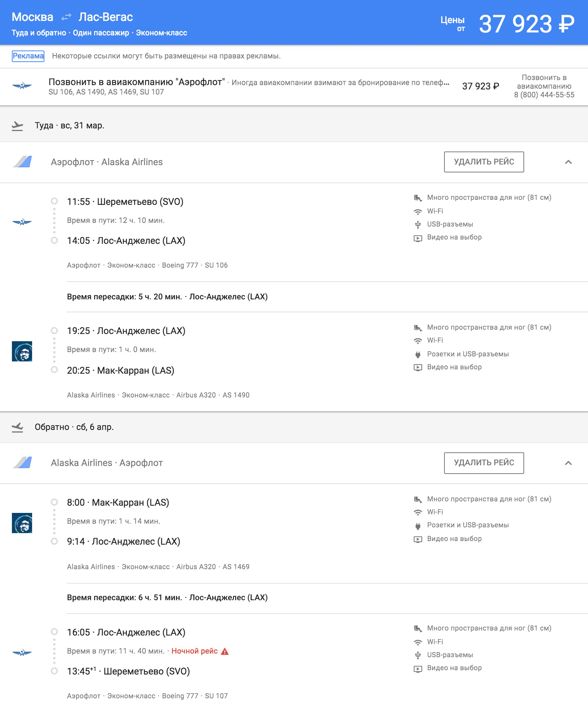
Task: Click flight info line ending AS 1490
Action: 158,395
